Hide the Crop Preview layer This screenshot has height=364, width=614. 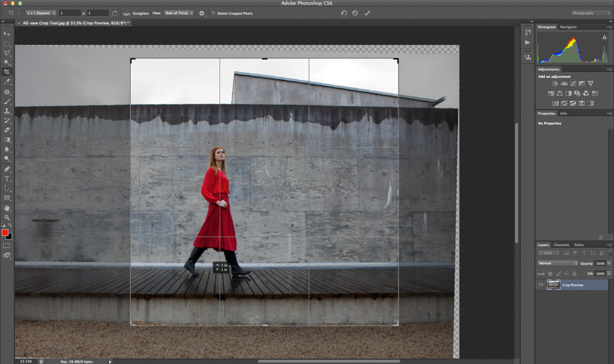pyautogui.click(x=541, y=284)
